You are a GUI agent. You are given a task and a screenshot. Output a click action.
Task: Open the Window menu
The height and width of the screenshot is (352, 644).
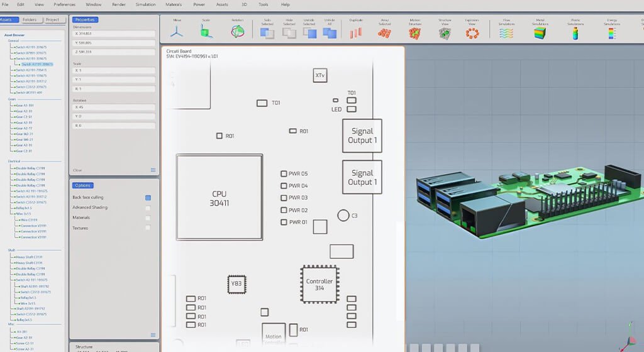[x=93, y=4]
